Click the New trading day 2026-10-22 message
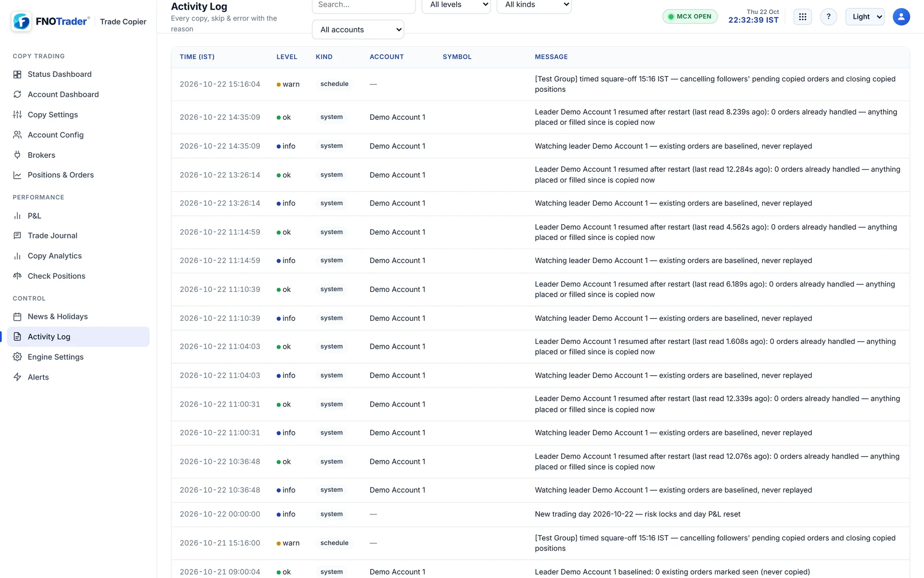 [637, 514]
